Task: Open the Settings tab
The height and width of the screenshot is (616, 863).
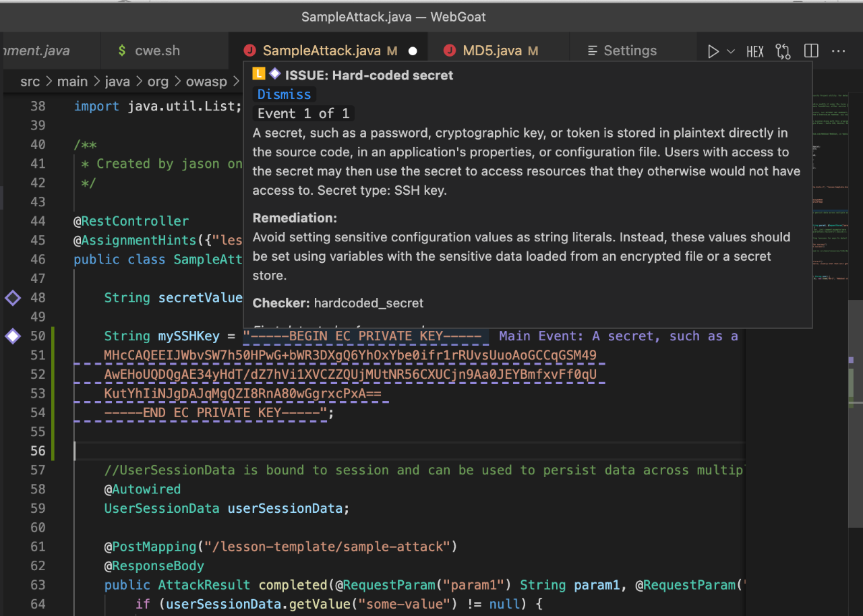Action: (x=629, y=51)
